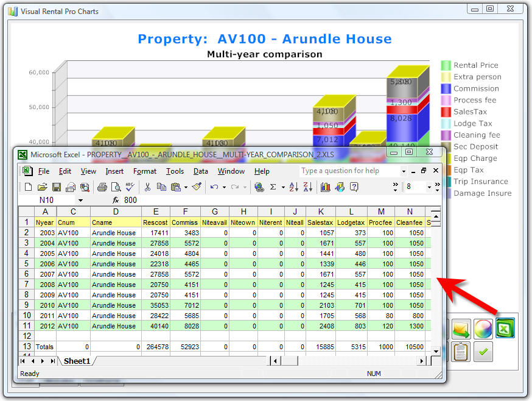Open the Tools menu in Excel
532x401 pixels.
point(175,171)
